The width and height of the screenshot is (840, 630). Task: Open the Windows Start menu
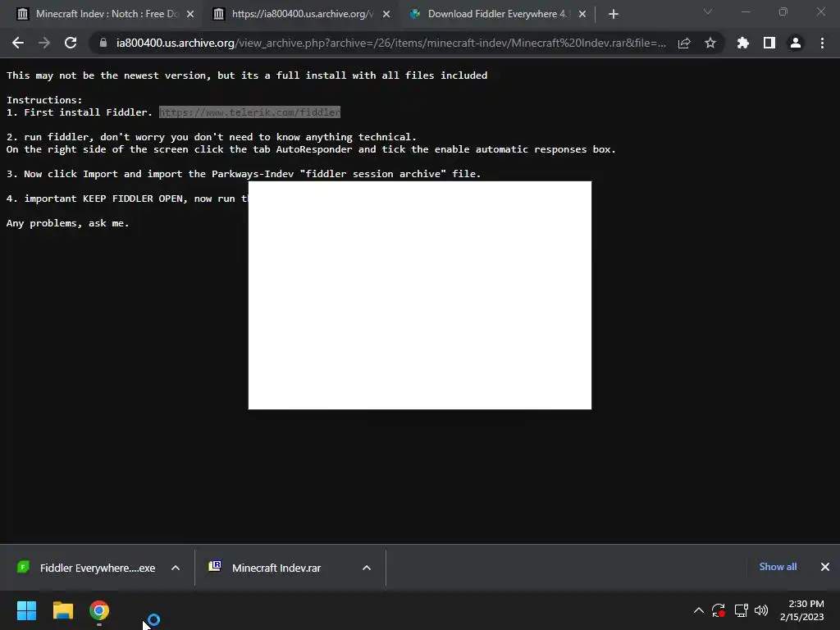tap(26, 610)
